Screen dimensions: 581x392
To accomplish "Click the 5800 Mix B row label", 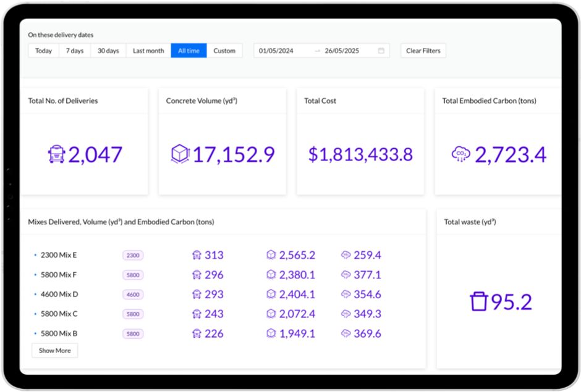I will coord(59,333).
